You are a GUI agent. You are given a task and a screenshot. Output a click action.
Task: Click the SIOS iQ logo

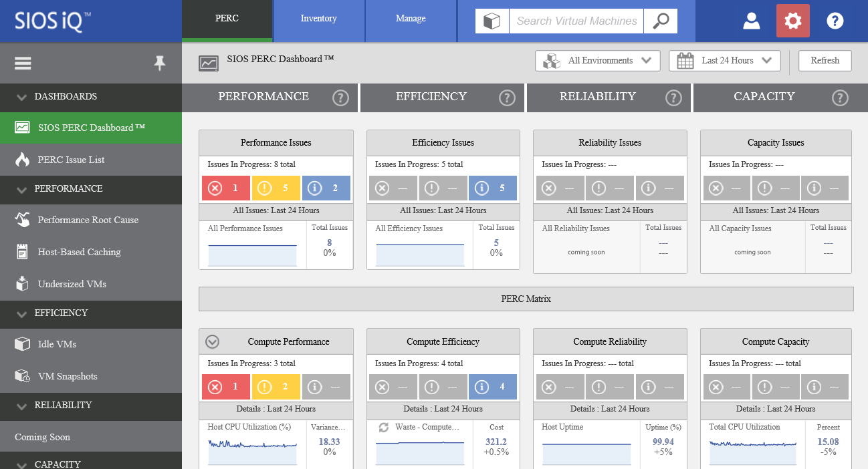[x=53, y=20]
